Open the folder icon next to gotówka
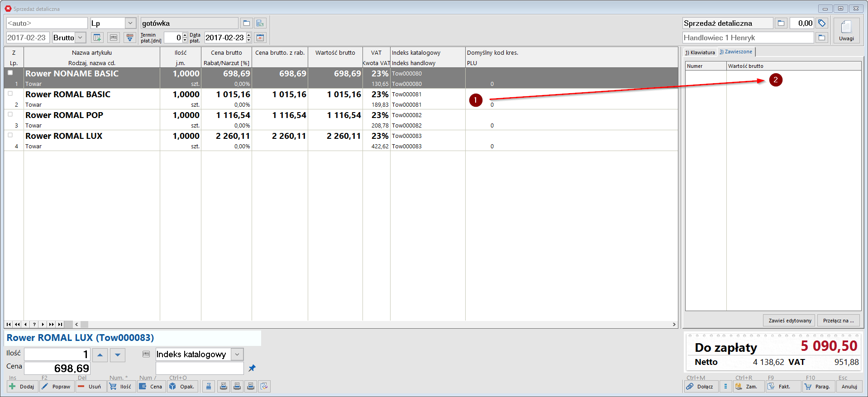Image resolution: width=868 pixels, height=397 pixels. [246, 23]
